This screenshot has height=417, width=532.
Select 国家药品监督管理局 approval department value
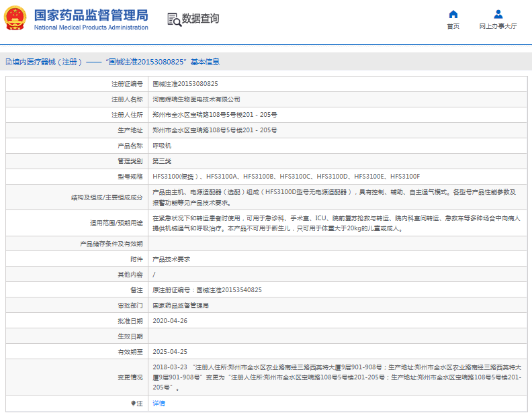(x=181, y=306)
